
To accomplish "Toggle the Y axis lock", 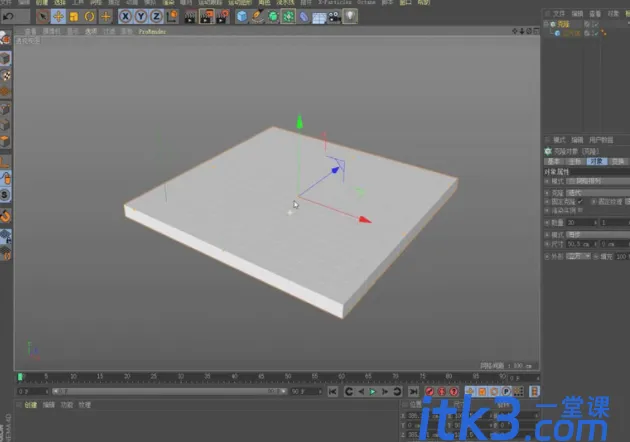I will 141,16.
